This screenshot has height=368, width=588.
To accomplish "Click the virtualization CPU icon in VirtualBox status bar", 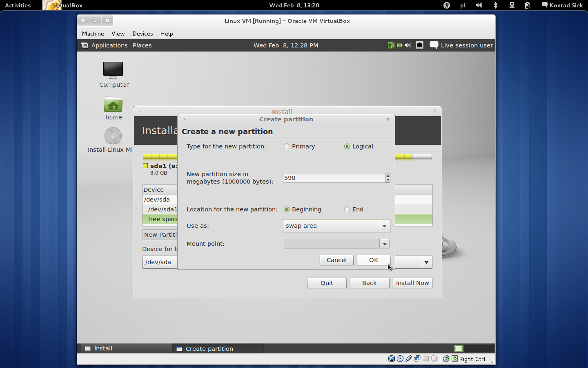I will (x=434, y=359).
